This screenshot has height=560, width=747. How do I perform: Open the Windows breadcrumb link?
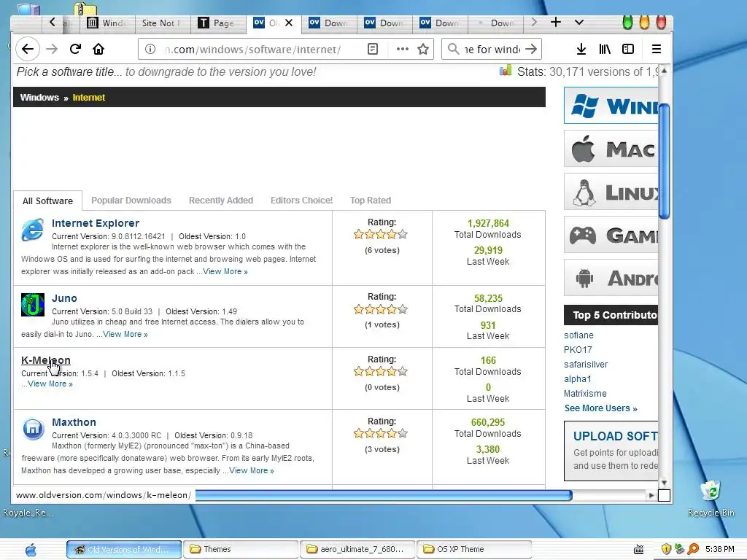pos(39,97)
